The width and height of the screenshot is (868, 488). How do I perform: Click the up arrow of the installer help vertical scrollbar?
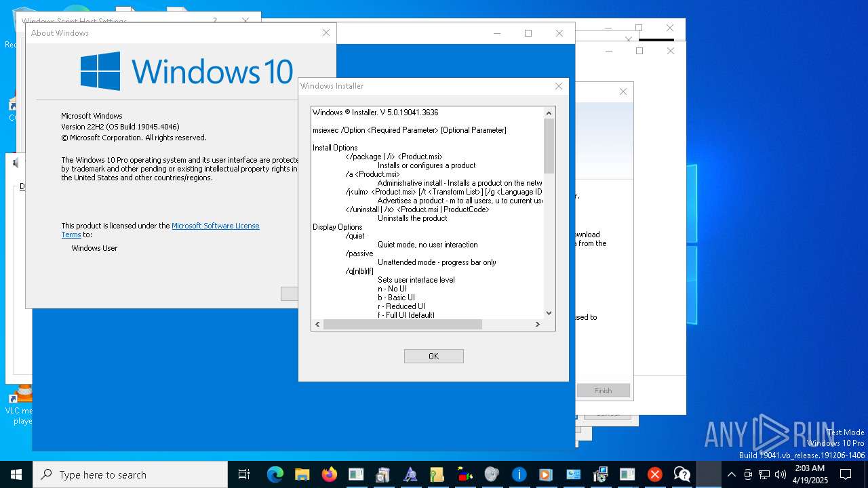549,113
